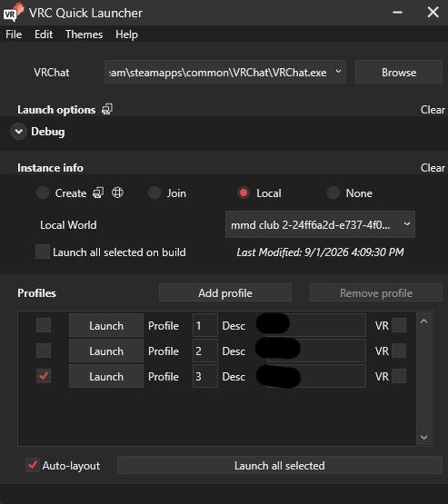Screen dimensions: 448x504
Task: Click the Launch all selected button
Action: click(x=280, y=466)
